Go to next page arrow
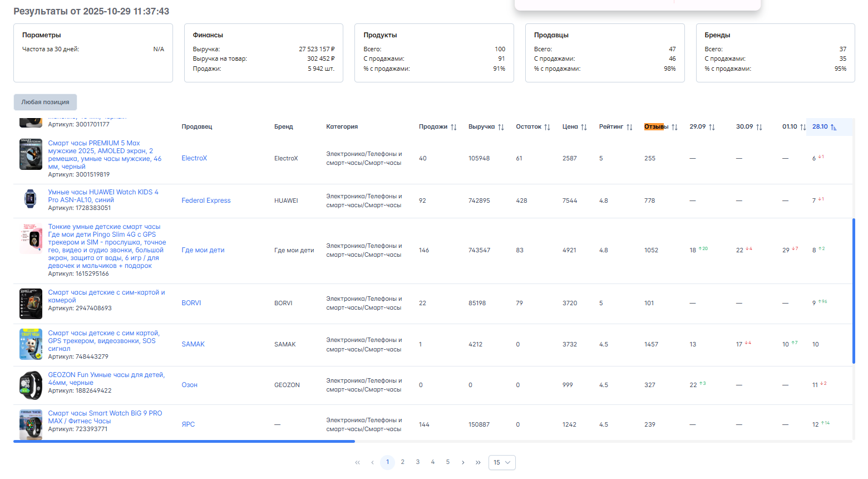 click(463, 462)
